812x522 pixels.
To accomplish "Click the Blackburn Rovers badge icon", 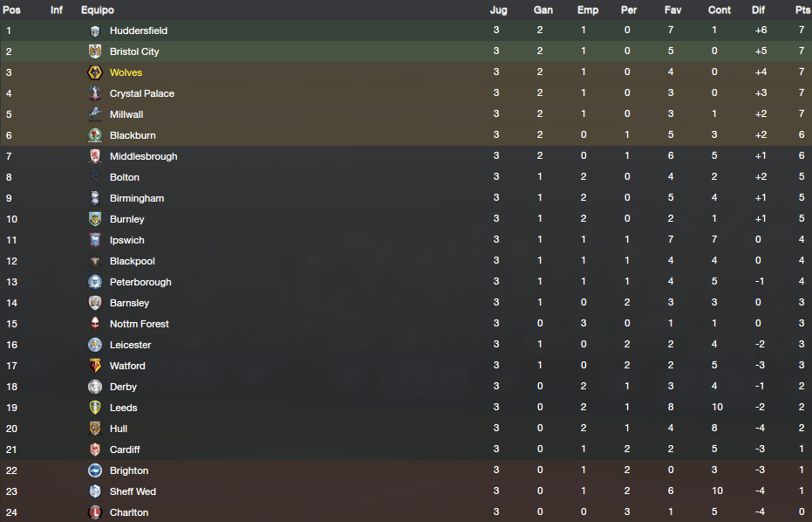I will click(95, 135).
